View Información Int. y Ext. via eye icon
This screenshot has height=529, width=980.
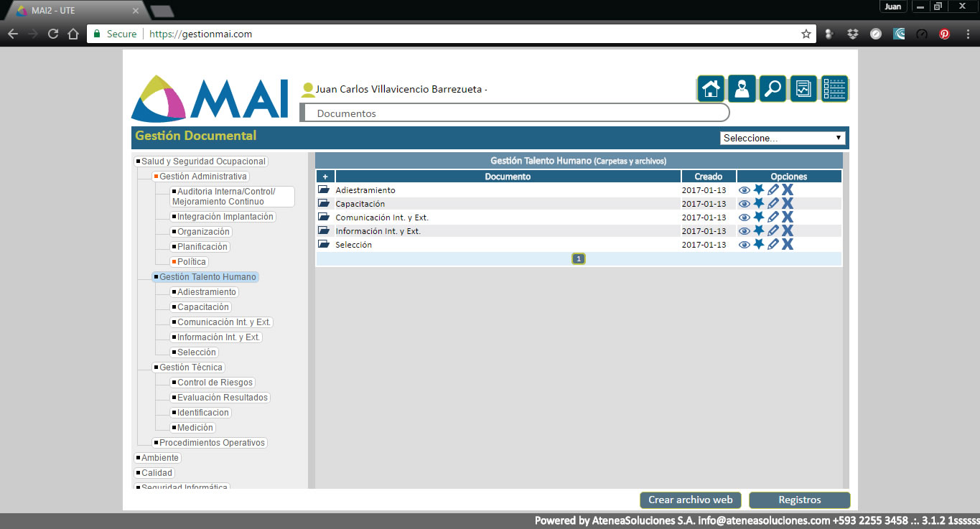[744, 231]
